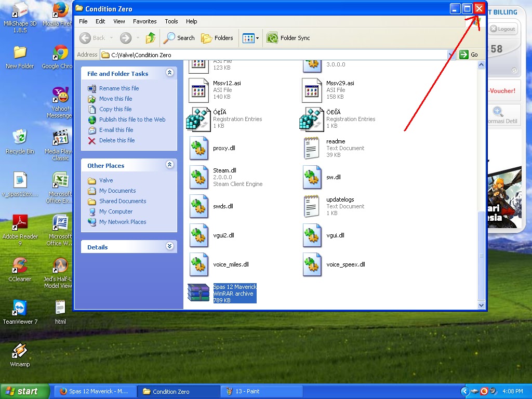532x399 pixels.
Task: Go back with the Back toolbar button
Action: tap(92, 38)
